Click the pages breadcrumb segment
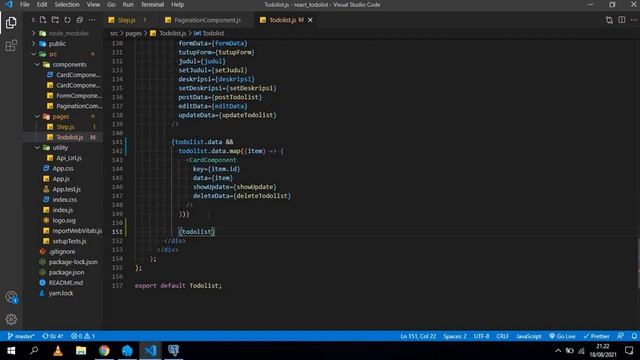 [133, 33]
